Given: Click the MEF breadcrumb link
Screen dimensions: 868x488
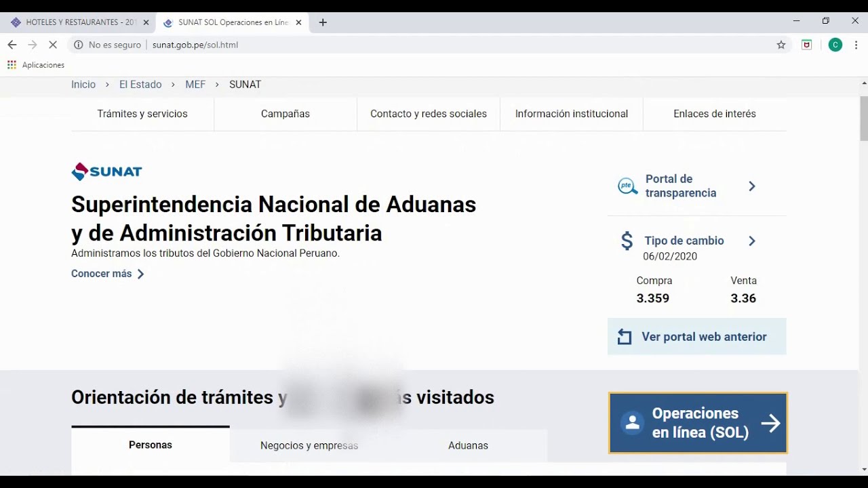Looking at the screenshot, I should point(195,85).
